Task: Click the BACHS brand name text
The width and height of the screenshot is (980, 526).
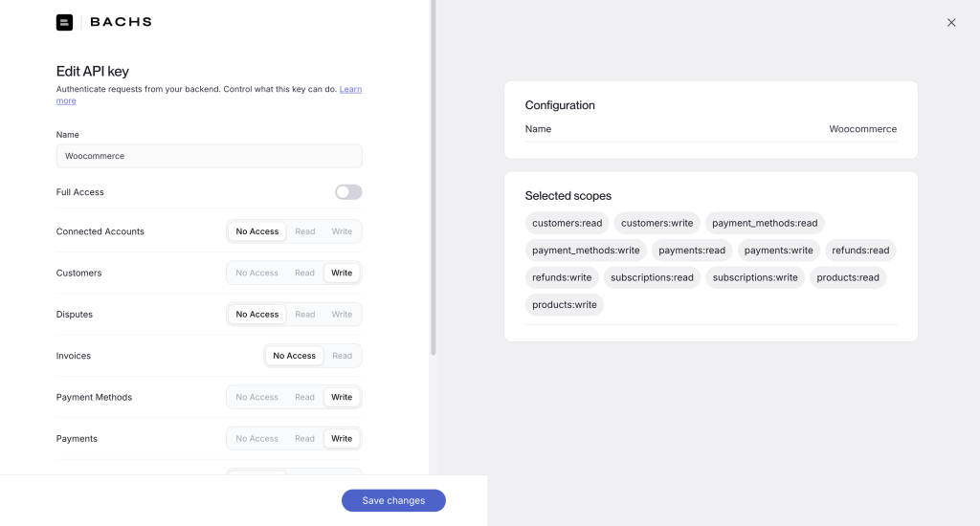Action: tap(122, 22)
